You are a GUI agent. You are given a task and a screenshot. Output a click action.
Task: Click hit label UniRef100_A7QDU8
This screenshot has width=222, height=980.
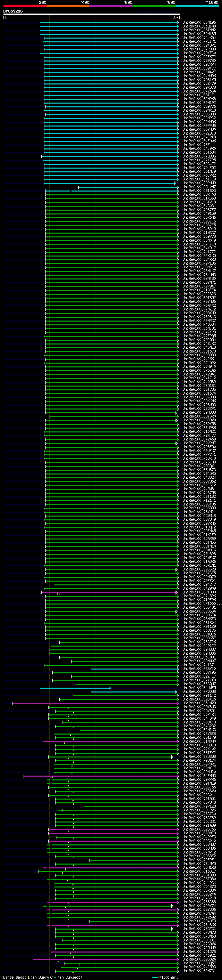click(x=199, y=691)
